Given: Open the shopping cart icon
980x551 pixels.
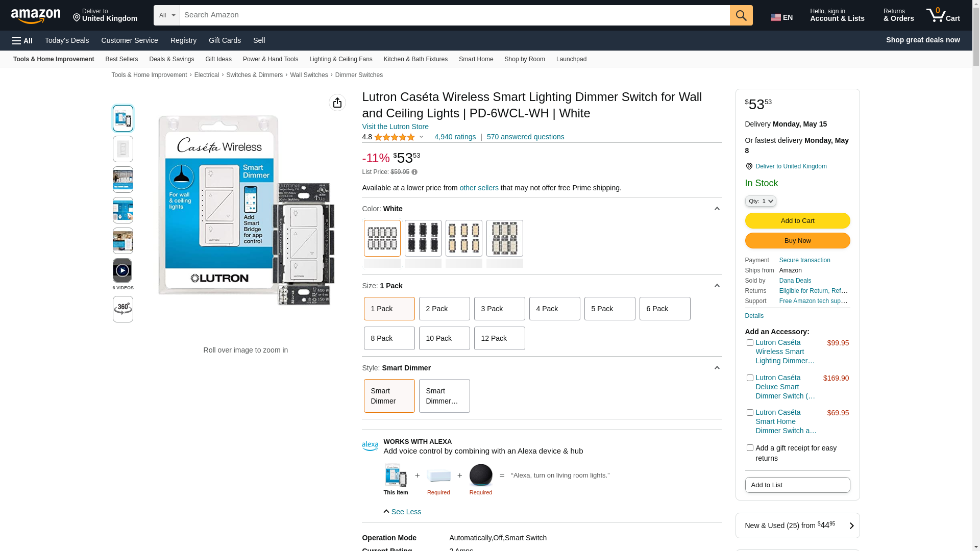Looking at the screenshot, I should coord(943,15).
